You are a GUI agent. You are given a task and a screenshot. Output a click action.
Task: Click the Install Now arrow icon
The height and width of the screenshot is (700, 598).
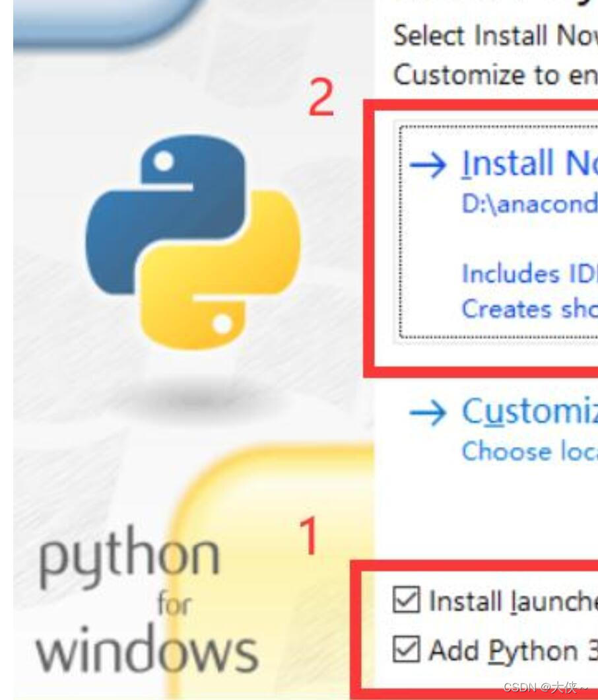point(428,164)
